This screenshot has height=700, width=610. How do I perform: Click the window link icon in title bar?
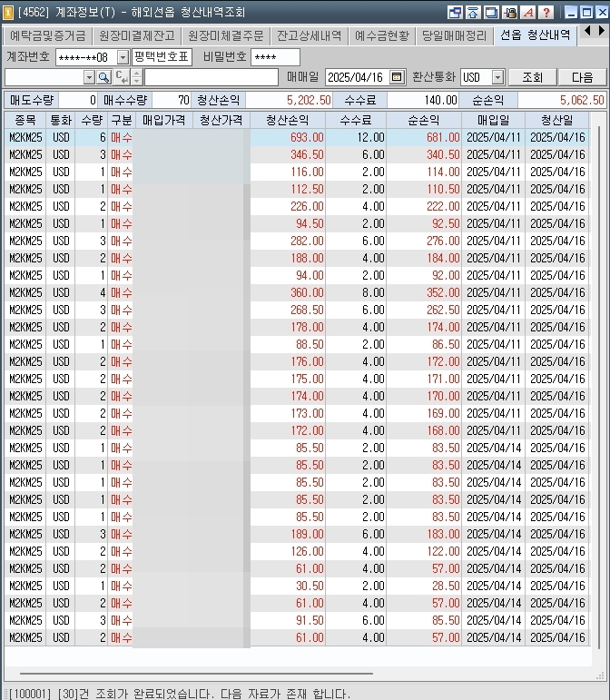(455, 12)
